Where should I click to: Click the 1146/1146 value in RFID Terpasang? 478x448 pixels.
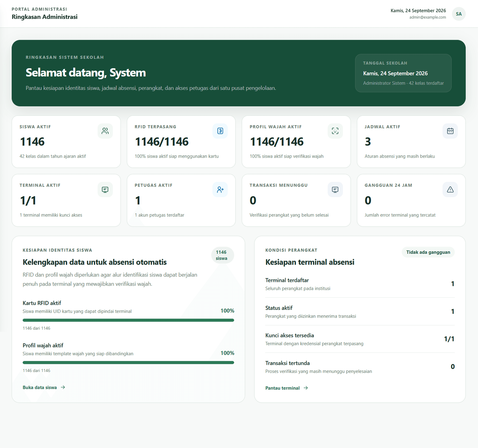[162, 142]
